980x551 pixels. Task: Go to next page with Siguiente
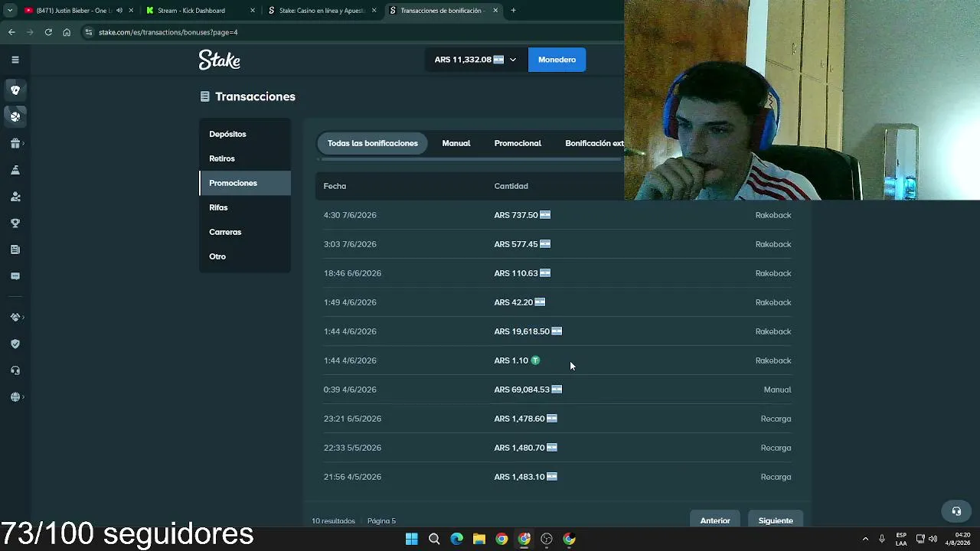coord(776,520)
